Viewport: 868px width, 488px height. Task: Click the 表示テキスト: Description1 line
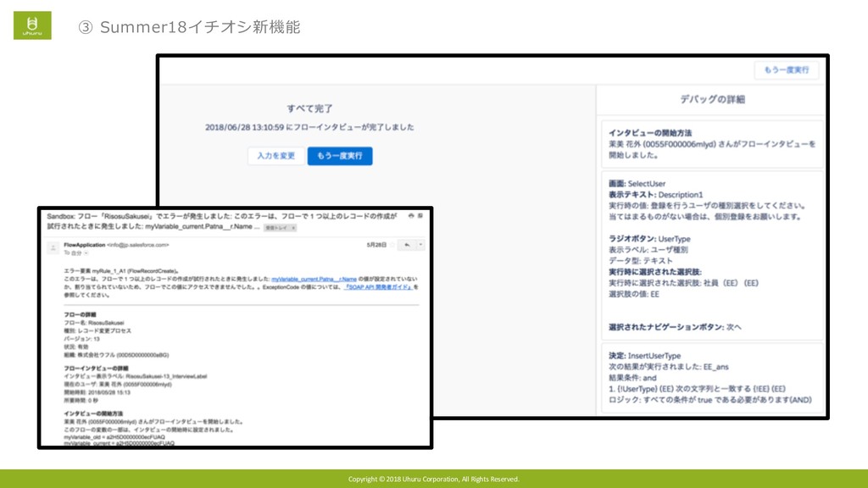656,195
